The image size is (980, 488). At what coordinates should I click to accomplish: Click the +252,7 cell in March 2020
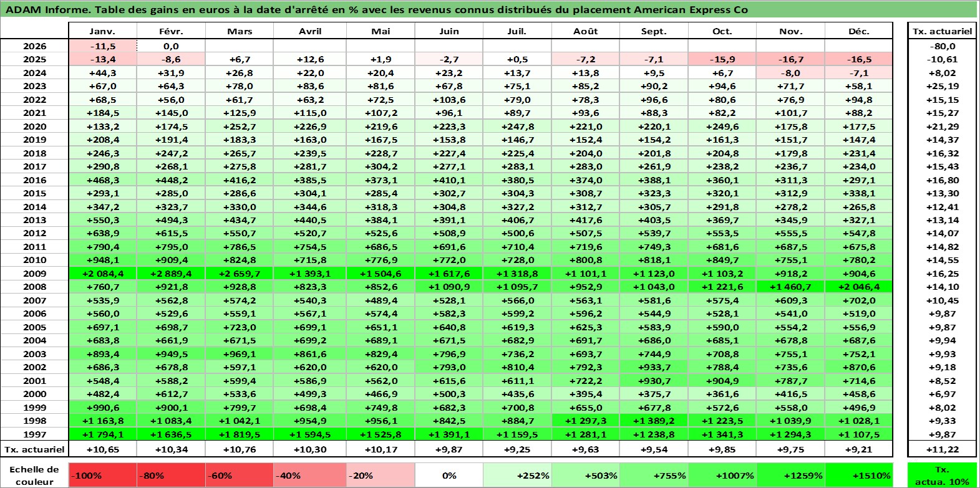tap(240, 127)
